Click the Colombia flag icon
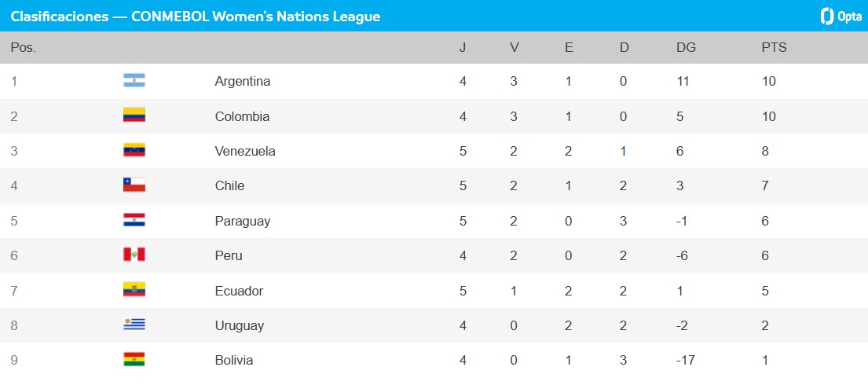This screenshot has width=868, height=389. pos(134,116)
